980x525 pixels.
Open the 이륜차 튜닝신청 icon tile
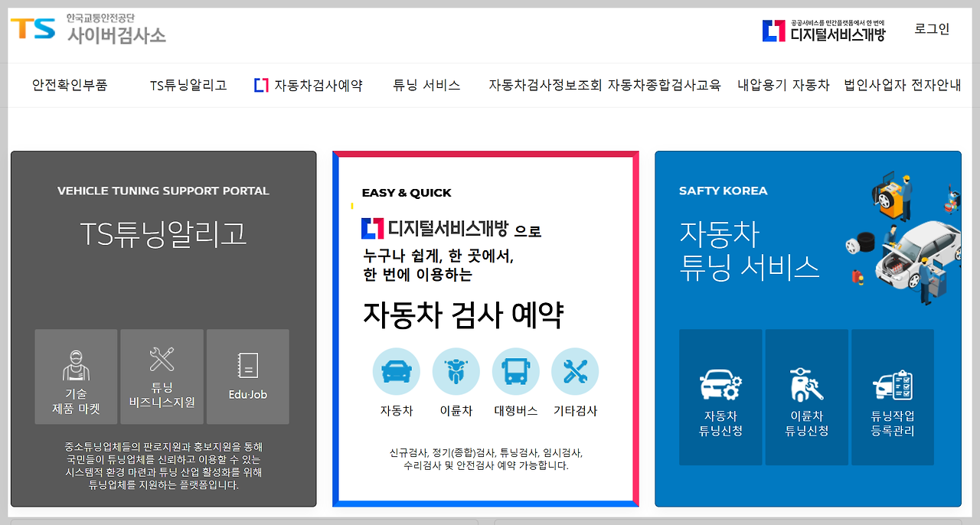tap(806, 397)
